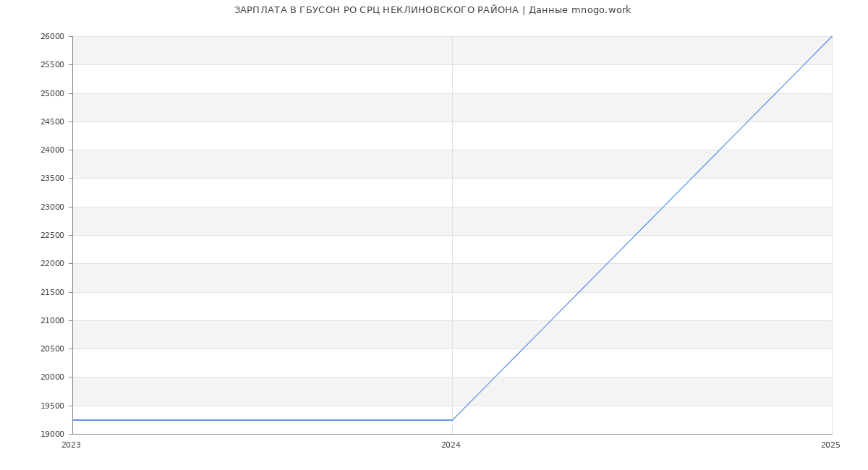868x470 pixels.
Task: Click the line's data point at 2024
Action: 452,420
